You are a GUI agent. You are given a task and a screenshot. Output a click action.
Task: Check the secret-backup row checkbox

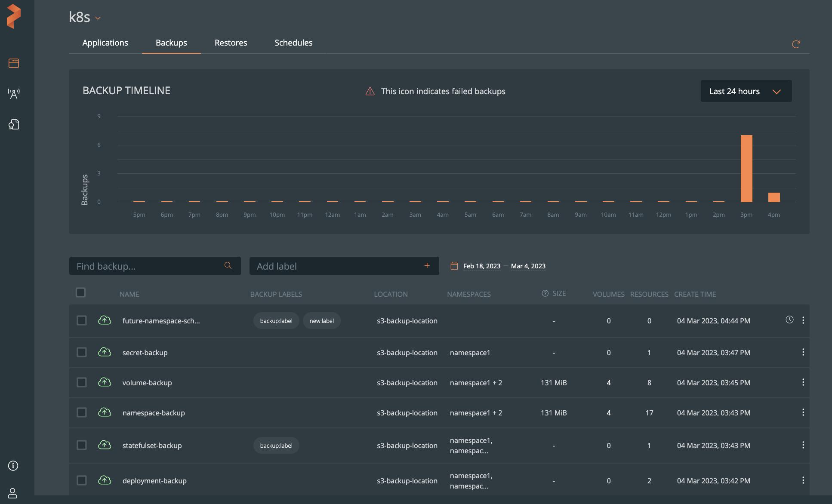click(x=81, y=352)
